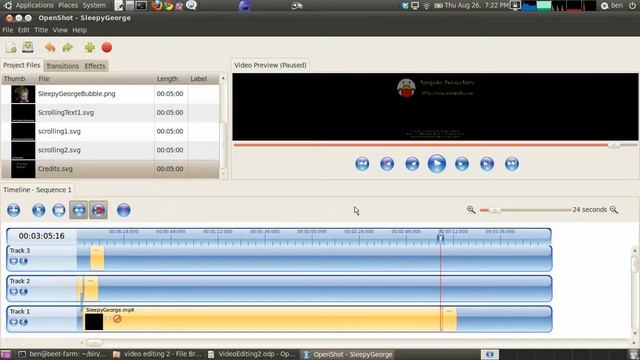Image resolution: width=640 pixels, height=360 pixels.
Task: Play the video preview
Action: point(437,164)
